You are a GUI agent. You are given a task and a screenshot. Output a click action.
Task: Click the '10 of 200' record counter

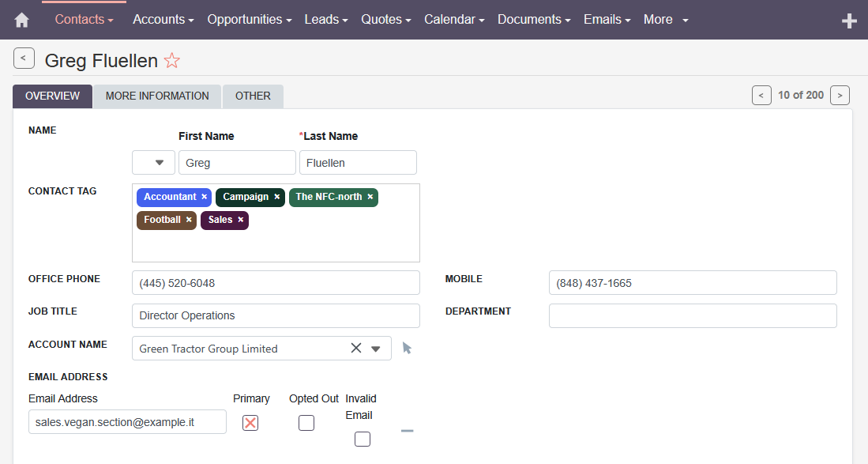[x=800, y=95]
